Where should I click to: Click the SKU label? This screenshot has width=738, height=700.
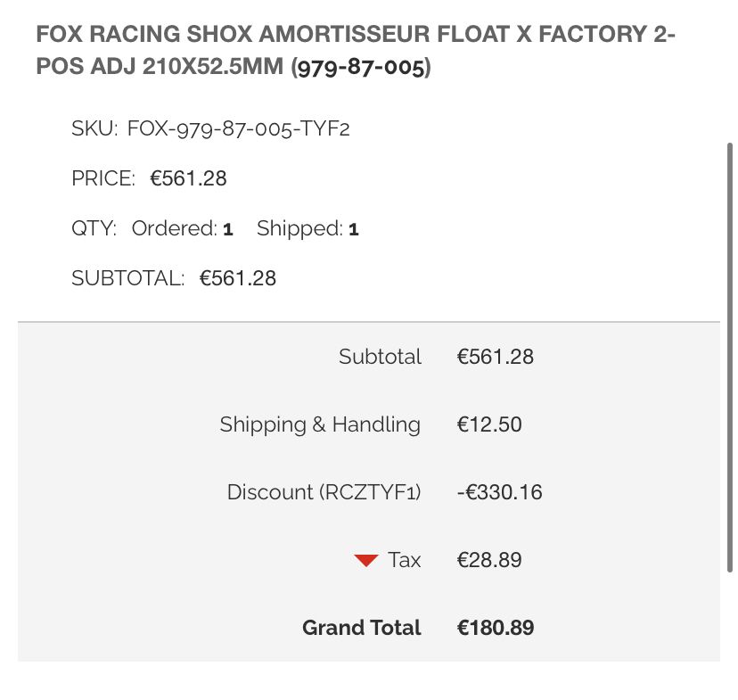(x=94, y=128)
